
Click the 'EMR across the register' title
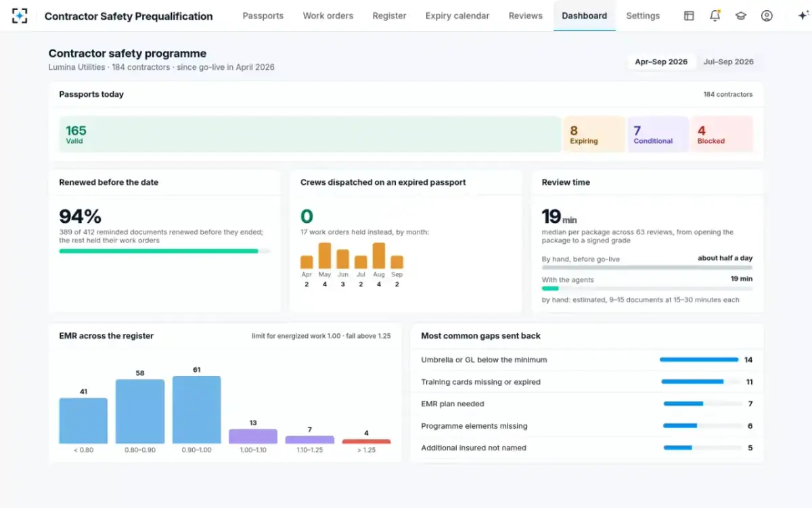(106, 336)
